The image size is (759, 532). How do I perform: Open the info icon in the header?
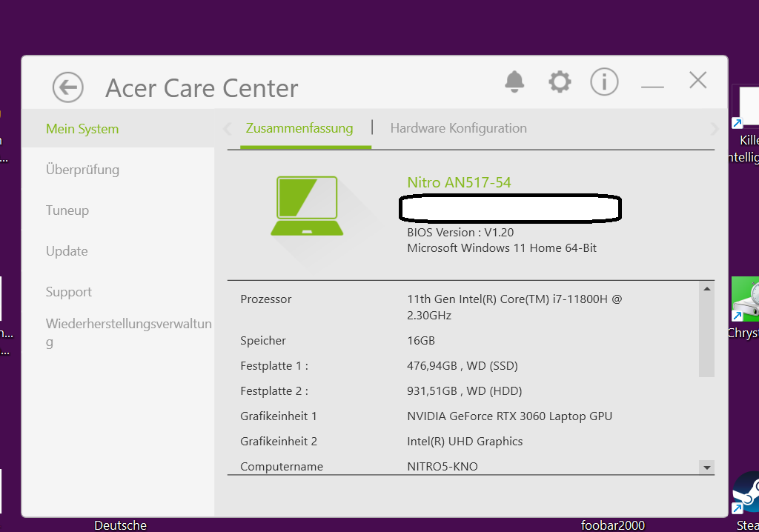point(604,82)
